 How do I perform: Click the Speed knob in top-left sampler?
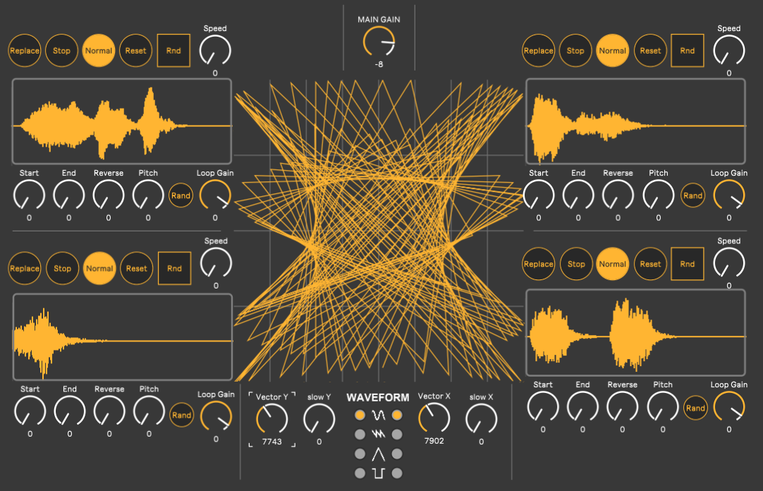click(x=215, y=51)
